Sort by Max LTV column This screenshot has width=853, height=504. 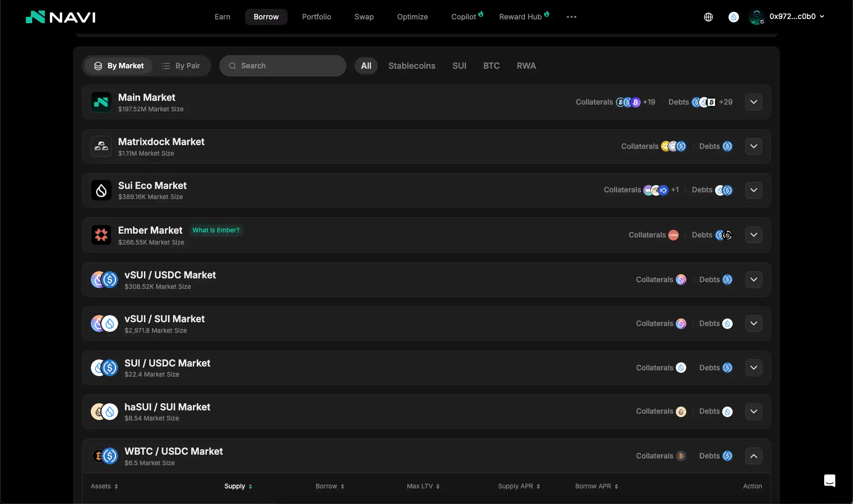pyautogui.click(x=423, y=486)
